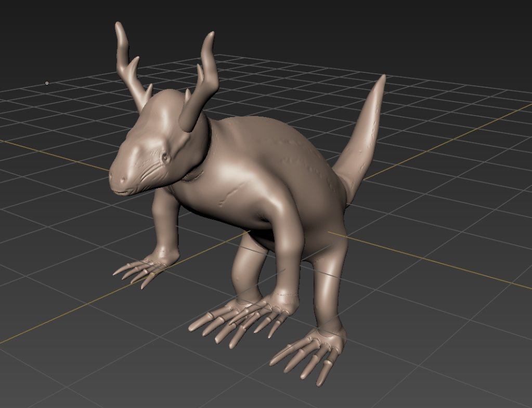Click the creature's mouth line
Screen dimensions: 532x408
[x=125, y=193]
